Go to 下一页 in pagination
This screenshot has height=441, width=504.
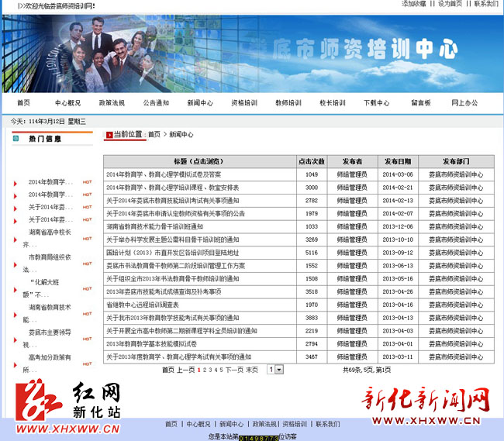pos(235,370)
